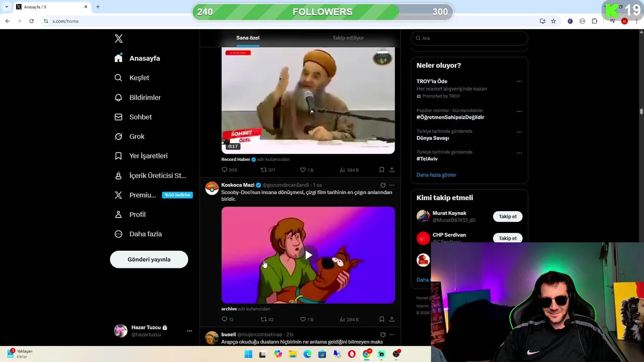This screenshot has height=362, width=644.
Task: Share the Scooby-Doo post
Action: tap(392, 319)
